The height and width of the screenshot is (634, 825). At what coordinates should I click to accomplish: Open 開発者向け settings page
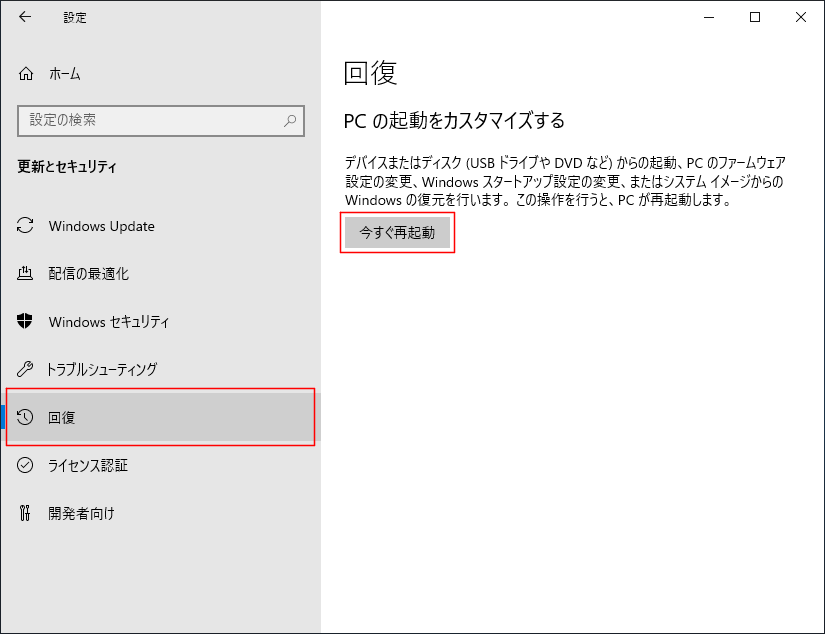point(160,514)
